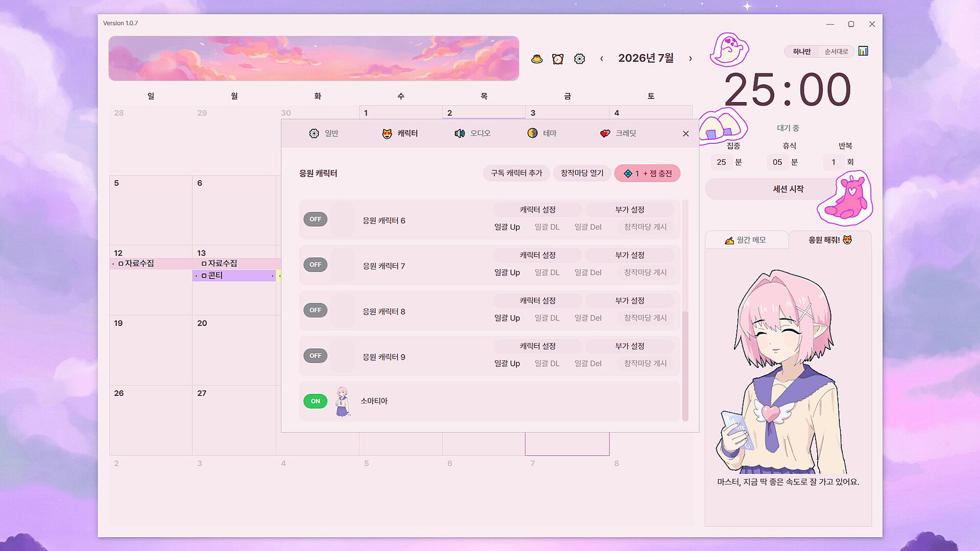
Task: Click the character list scrollbar in settings
Action: point(685,366)
